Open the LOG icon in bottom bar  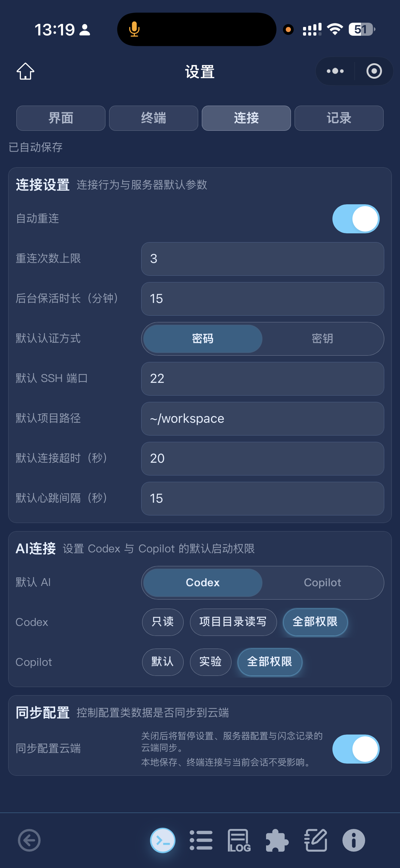(x=239, y=840)
